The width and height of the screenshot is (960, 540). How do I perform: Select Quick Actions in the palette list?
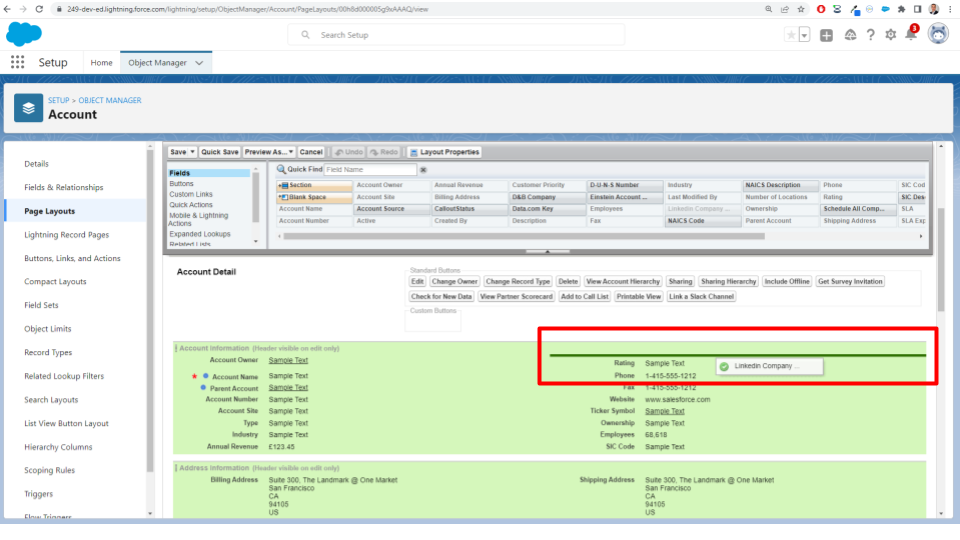coord(191,205)
